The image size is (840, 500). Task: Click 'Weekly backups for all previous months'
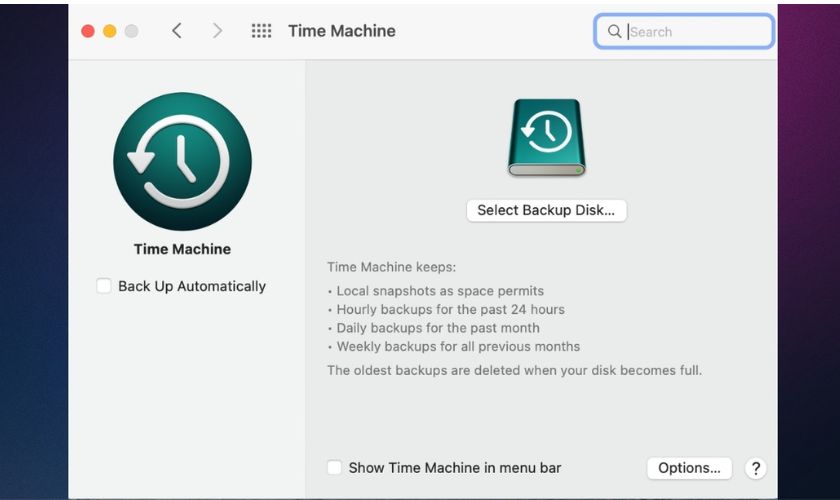(x=458, y=346)
